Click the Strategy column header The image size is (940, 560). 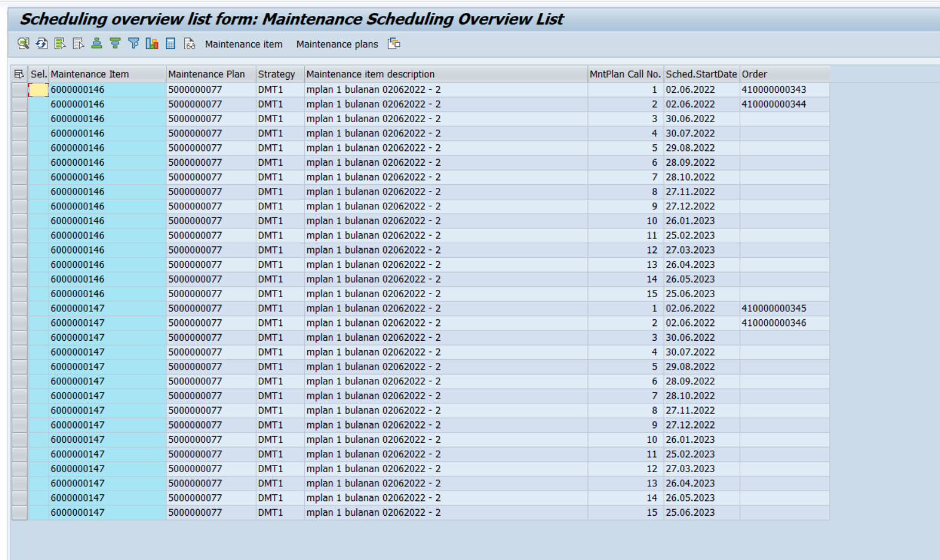tap(276, 74)
